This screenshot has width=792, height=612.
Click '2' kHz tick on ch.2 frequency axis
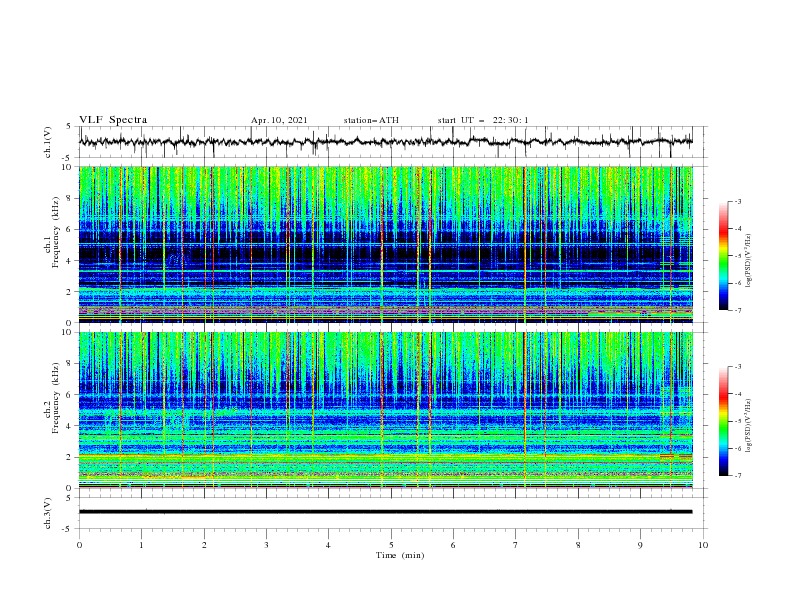tap(70, 457)
